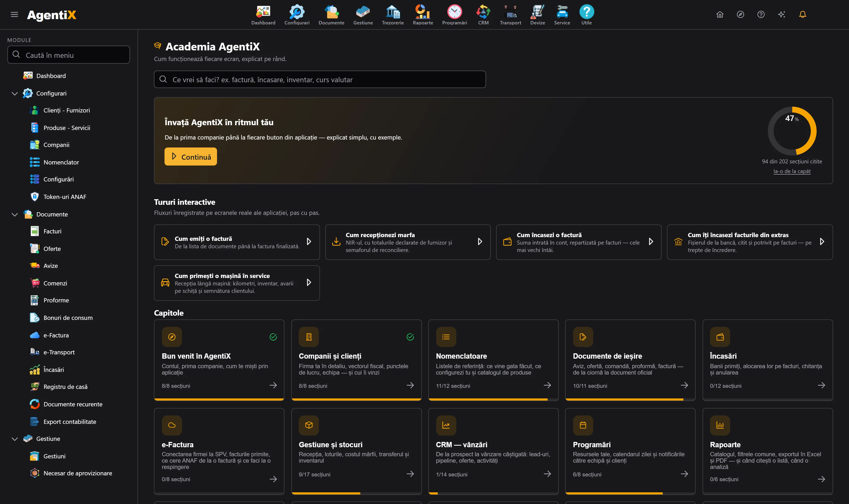Screen dimensions: 849x504
Task: Open Trezorerie from the top toolbar
Action: tap(393, 15)
